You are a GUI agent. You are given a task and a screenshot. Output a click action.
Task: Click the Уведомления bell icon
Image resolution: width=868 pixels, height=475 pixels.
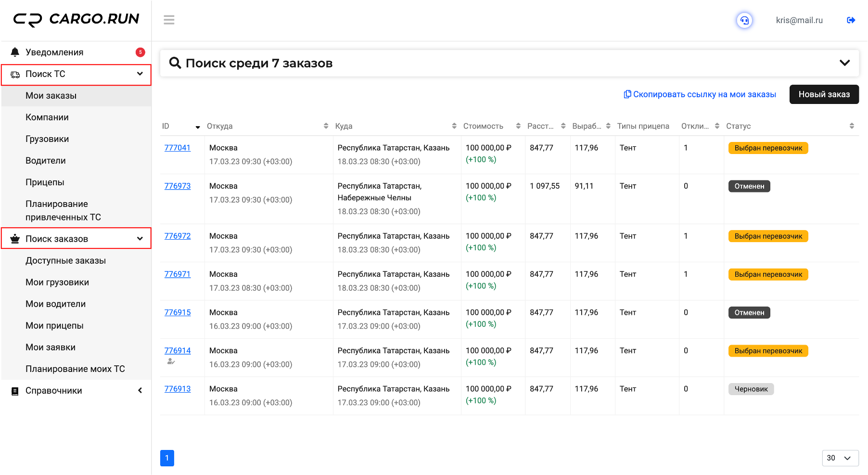(15, 52)
